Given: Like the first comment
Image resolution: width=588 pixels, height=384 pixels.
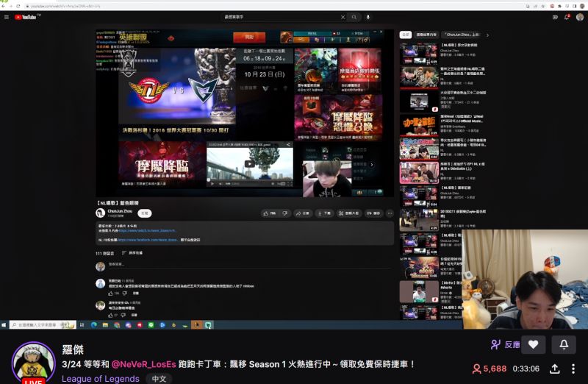Looking at the screenshot, I should (x=111, y=294).
